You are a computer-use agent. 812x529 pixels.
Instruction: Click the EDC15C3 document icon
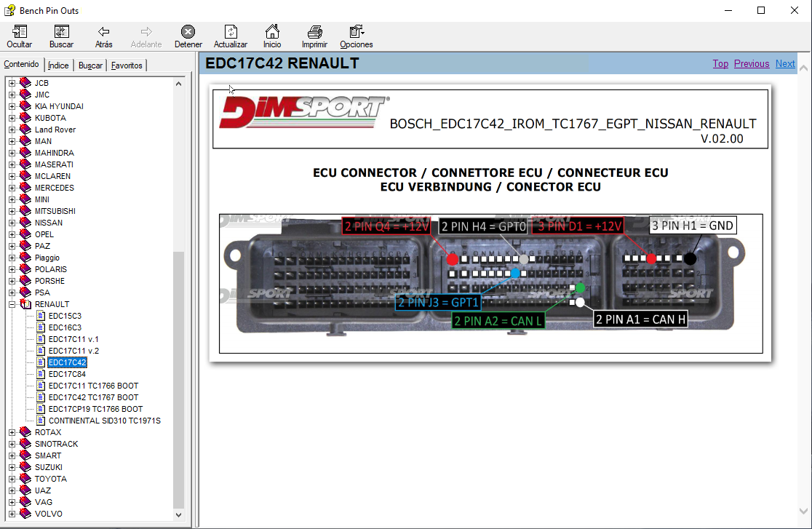[41, 316]
